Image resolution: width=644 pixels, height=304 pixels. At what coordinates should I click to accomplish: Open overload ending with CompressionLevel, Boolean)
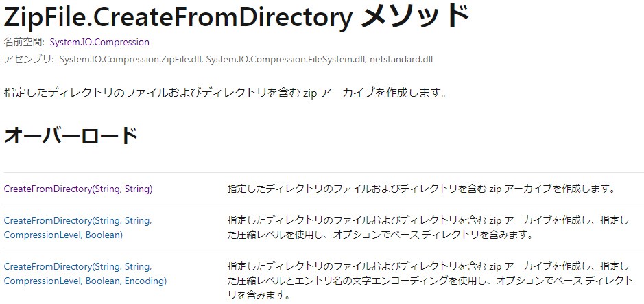pos(77,228)
